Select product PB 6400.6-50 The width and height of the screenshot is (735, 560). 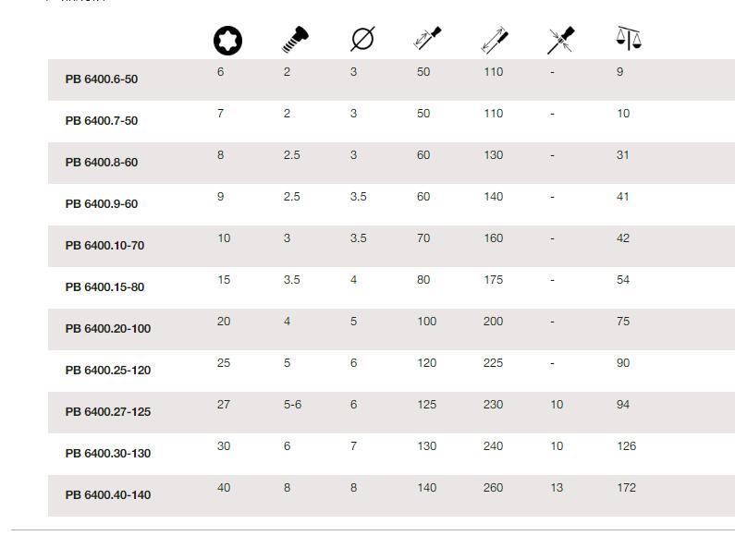[102, 79]
